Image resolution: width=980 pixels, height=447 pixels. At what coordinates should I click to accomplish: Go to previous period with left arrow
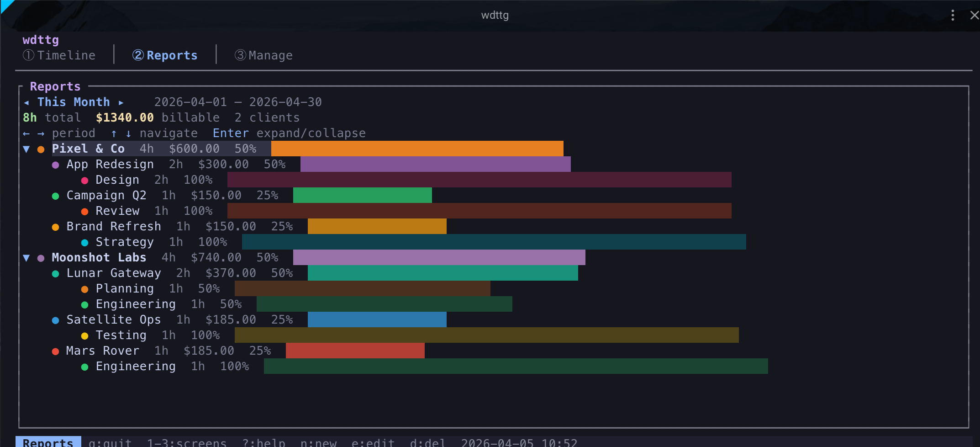click(26, 102)
